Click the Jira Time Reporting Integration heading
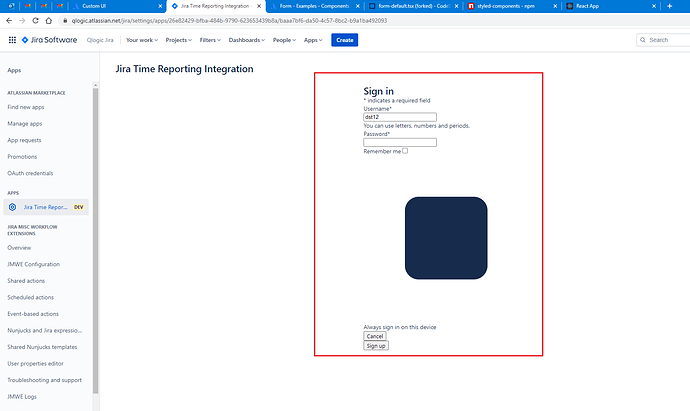690x411 pixels. [184, 69]
